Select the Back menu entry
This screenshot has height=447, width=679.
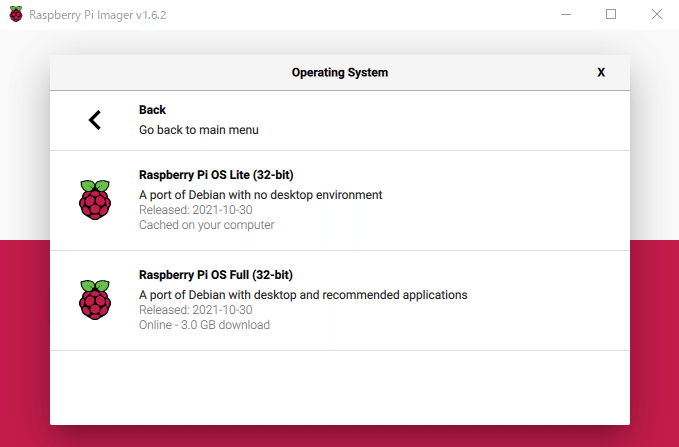(x=152, y=110)
